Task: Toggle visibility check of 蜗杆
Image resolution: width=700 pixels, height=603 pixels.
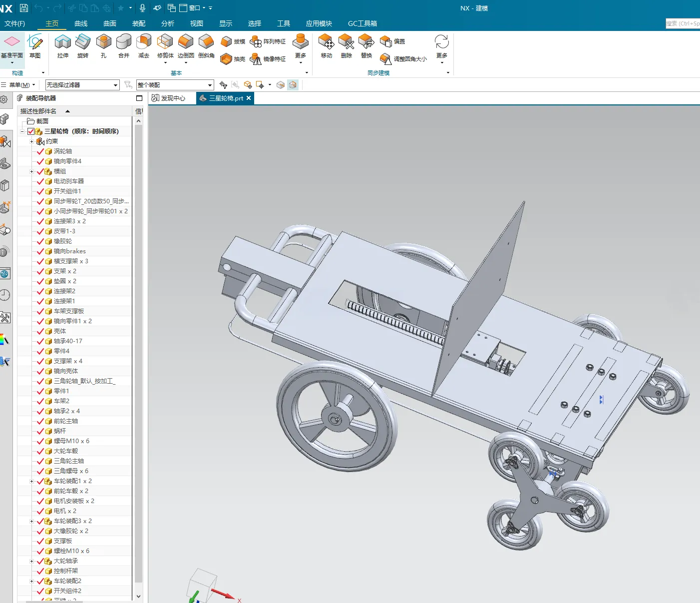Action: 40,431
